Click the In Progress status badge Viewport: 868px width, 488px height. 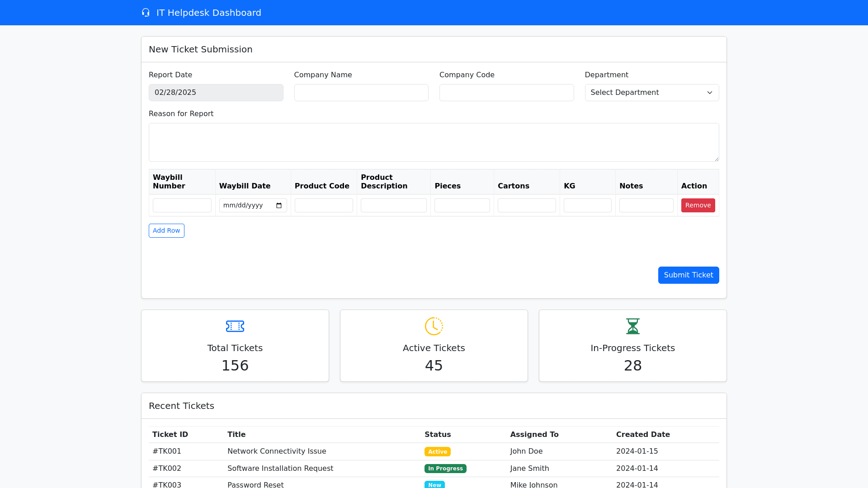pyautogui.click(x=445, y=469)
